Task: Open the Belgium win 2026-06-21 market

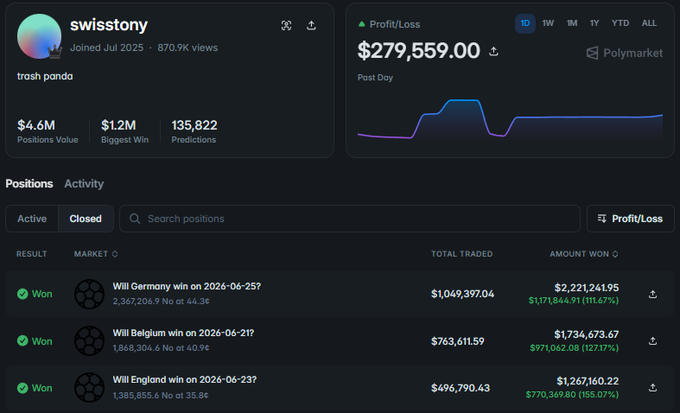Action: coord(183,333)
